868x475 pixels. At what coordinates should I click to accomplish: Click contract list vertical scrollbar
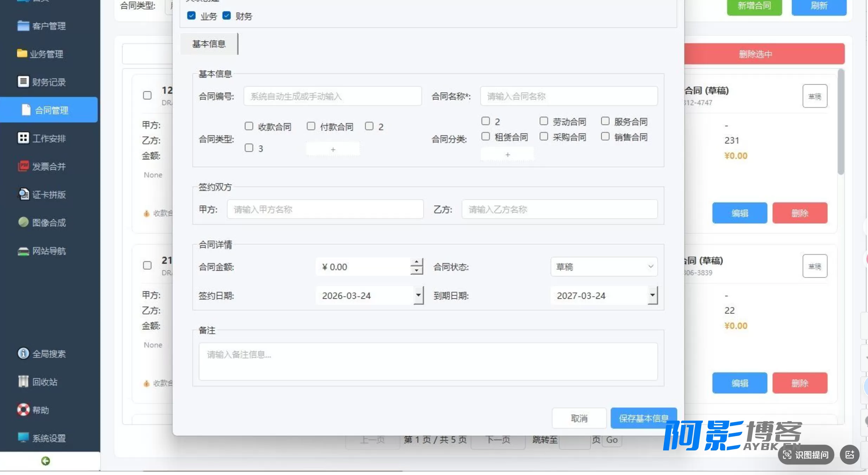tap(841, 122)
